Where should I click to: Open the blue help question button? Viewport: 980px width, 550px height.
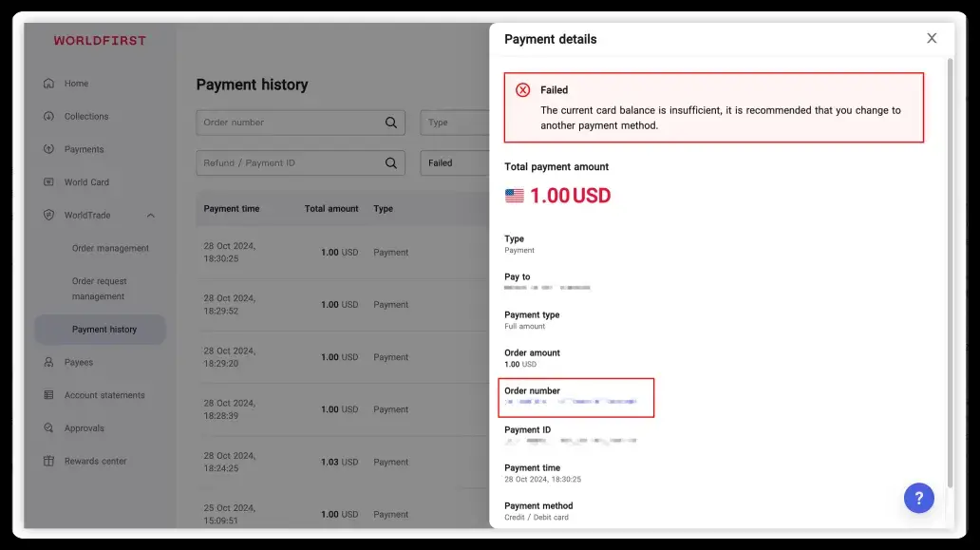pyautogui.click(x=918, y=498)
